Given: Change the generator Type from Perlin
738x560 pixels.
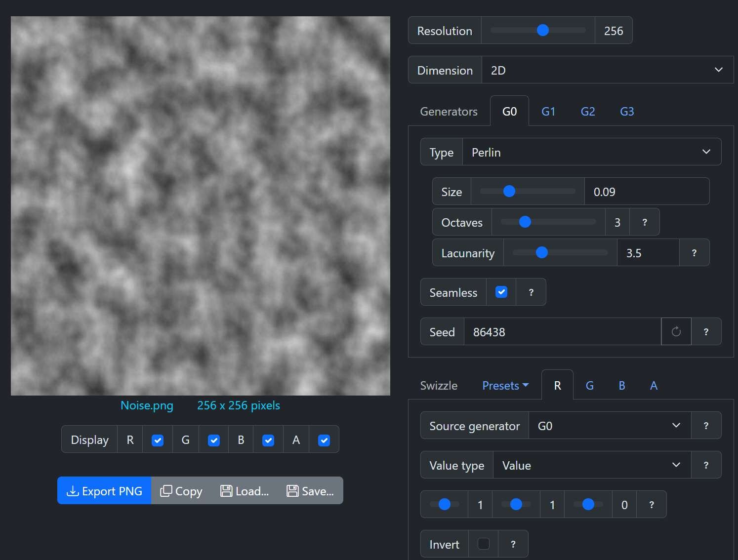Looking at the screenshot, I should (x=591, y=152).
